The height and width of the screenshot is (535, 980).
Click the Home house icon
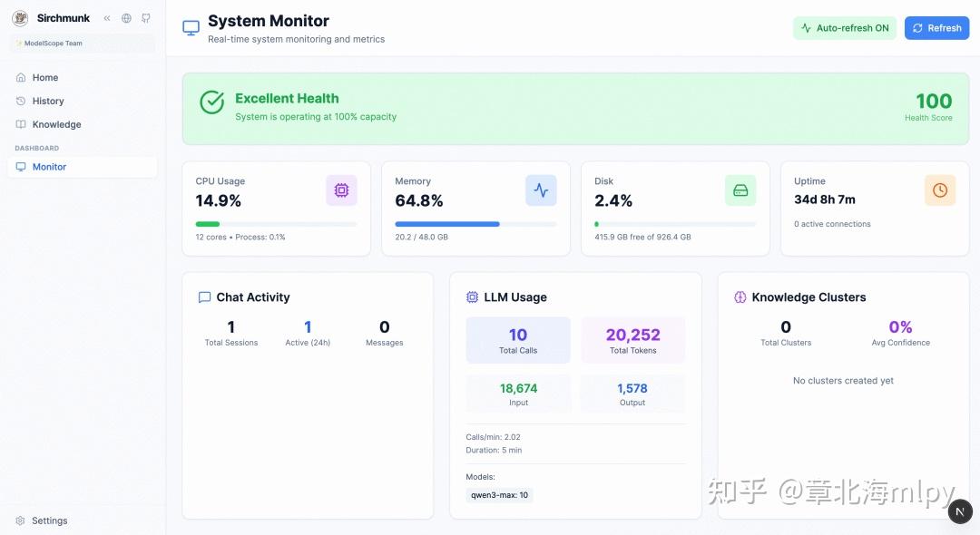[21, 77]
